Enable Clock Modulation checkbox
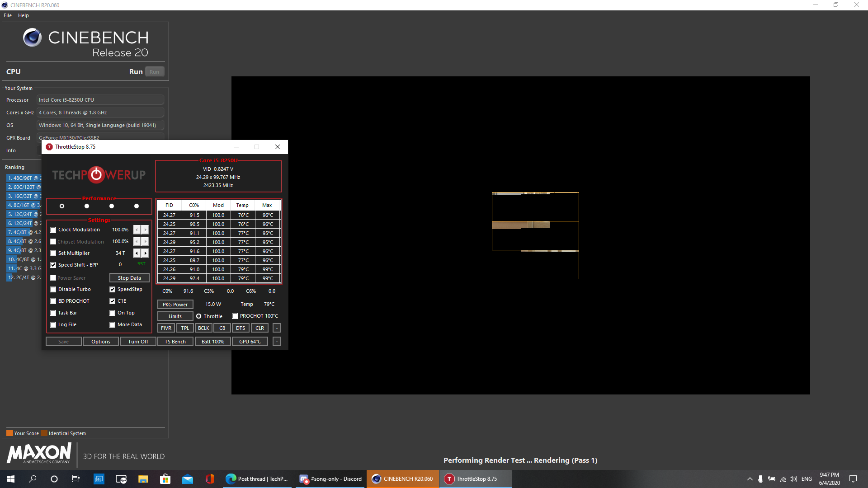The height and width of the screenshot is (488, 868). [x=53, y=230]
